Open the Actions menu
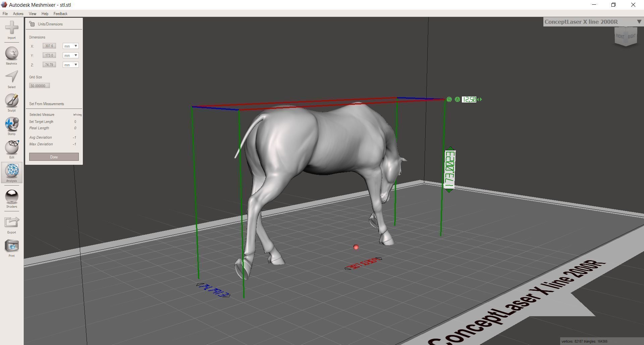Viewport: 644px width, 345px height. click(18, 14)
